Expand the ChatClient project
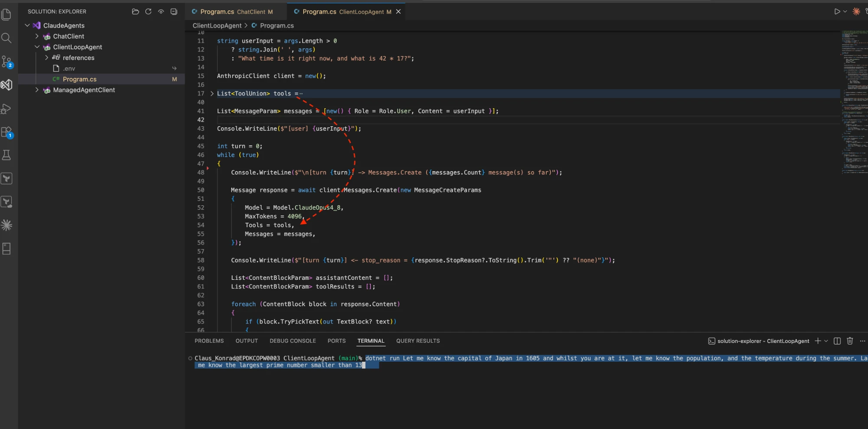868x429 pixels. tap(37, 36)
